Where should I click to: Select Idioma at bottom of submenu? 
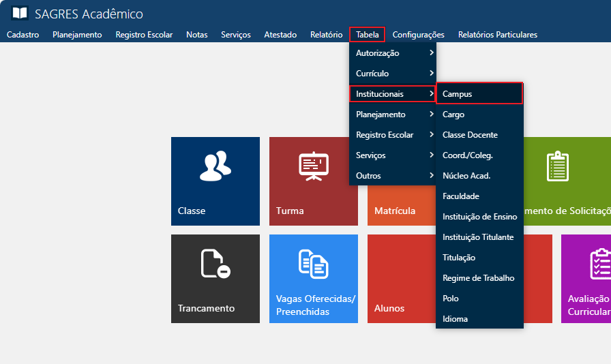pos(455,319)
